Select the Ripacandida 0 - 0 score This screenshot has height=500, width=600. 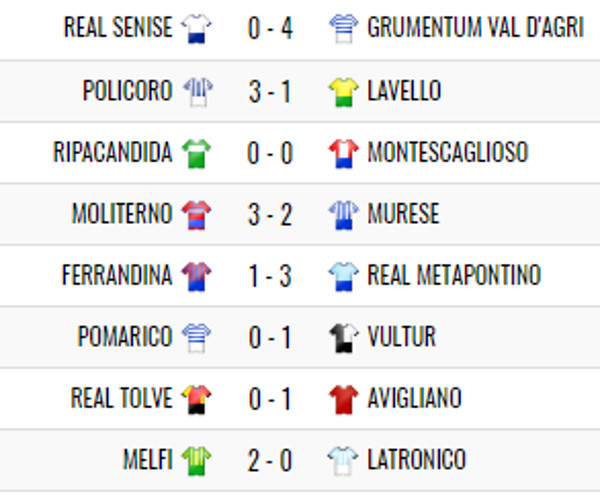270,154
